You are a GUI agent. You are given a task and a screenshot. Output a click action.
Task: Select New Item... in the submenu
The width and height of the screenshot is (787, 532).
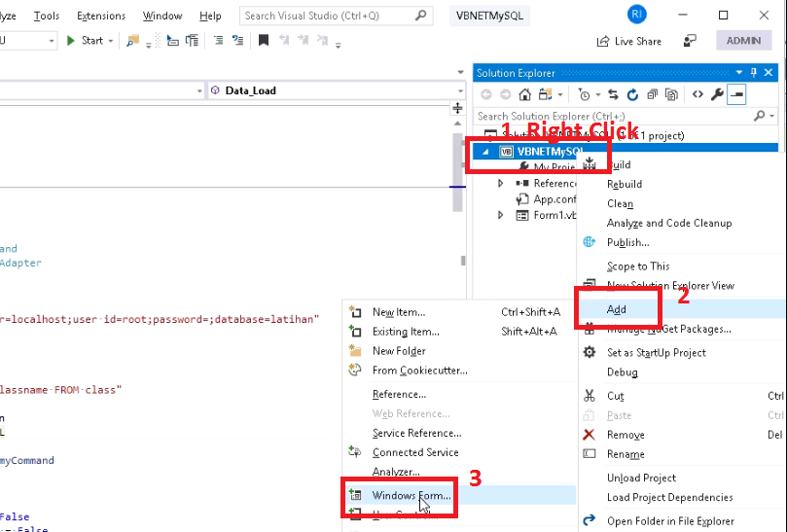[x=459, y=312]
